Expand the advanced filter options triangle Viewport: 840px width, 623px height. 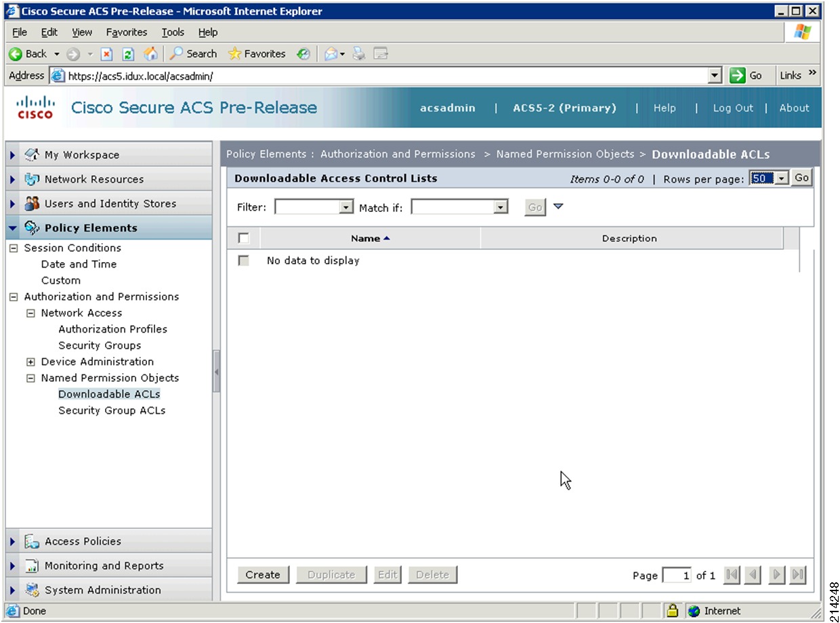pyautogui.click(x=558, y=207)
